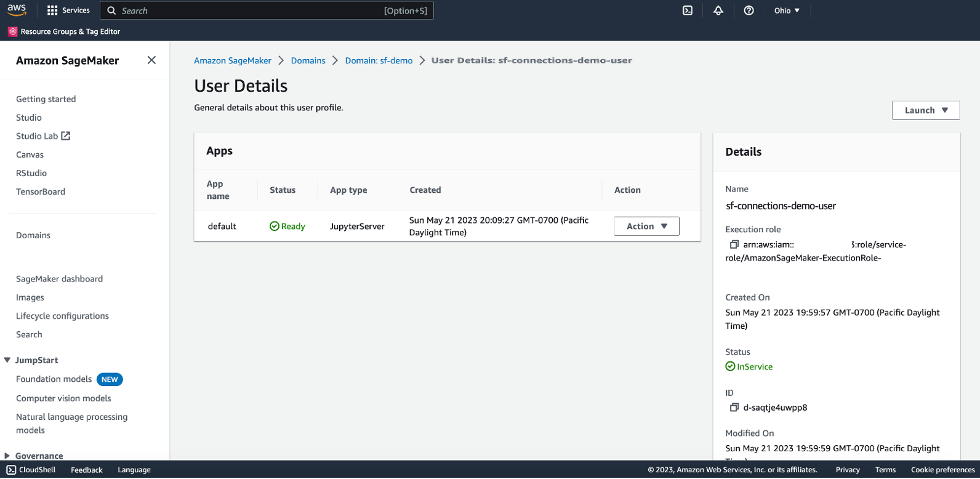Click the app created timestamp cell

tap(499, 227)
